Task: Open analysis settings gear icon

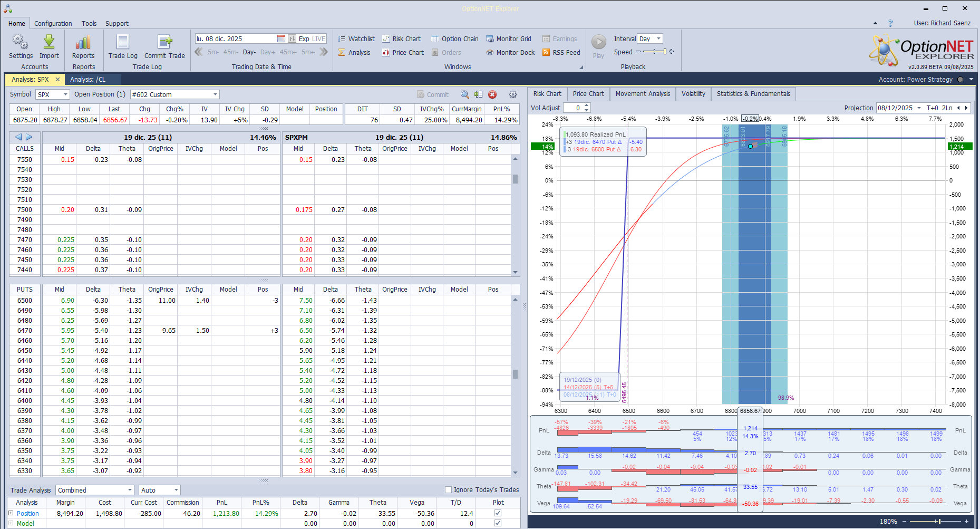Action: 513,94
